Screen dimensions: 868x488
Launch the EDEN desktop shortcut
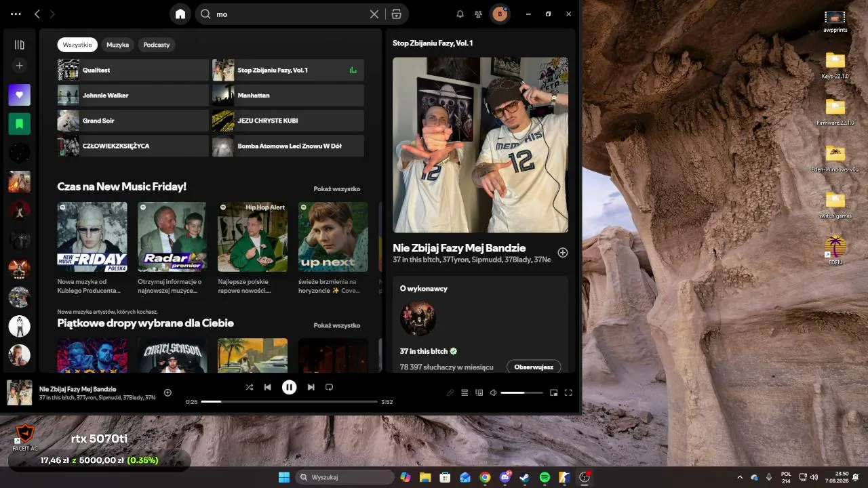[835, 251]
